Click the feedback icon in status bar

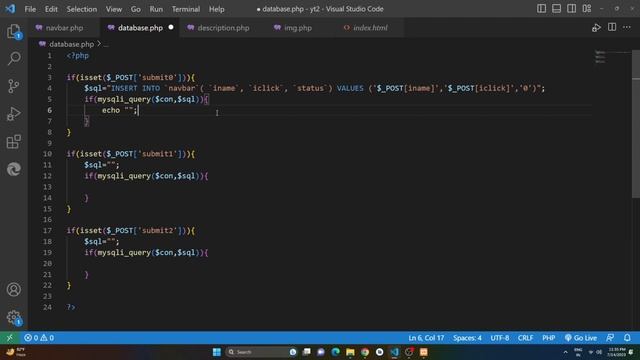(x=610, y=338)
